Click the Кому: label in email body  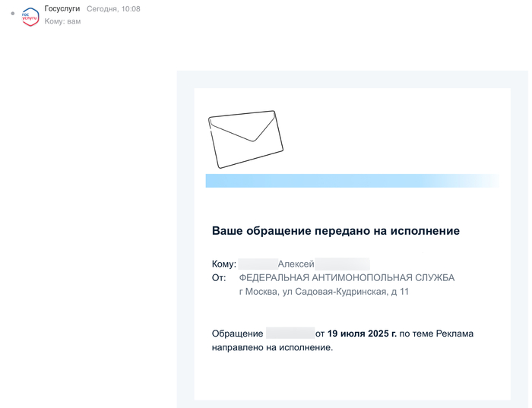[223, 264]
